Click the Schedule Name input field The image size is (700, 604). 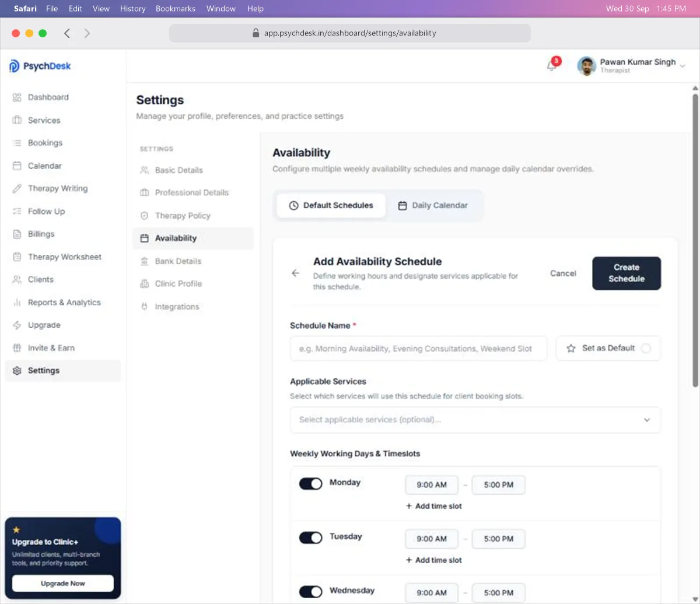click(419, 348)
